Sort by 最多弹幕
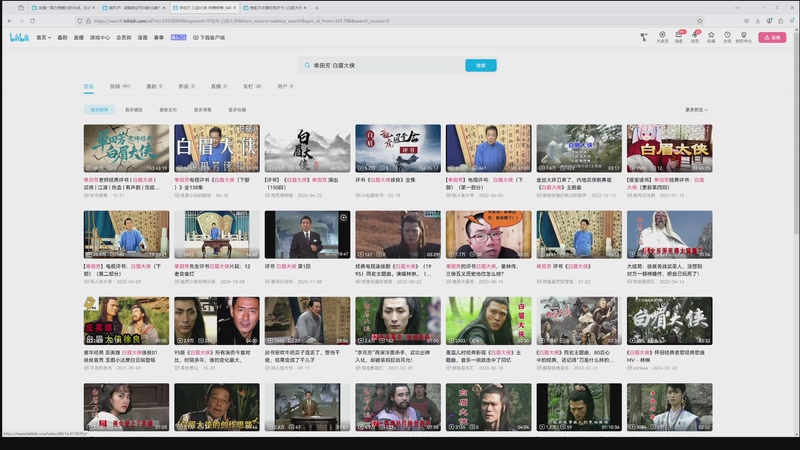 click(203, 110)
